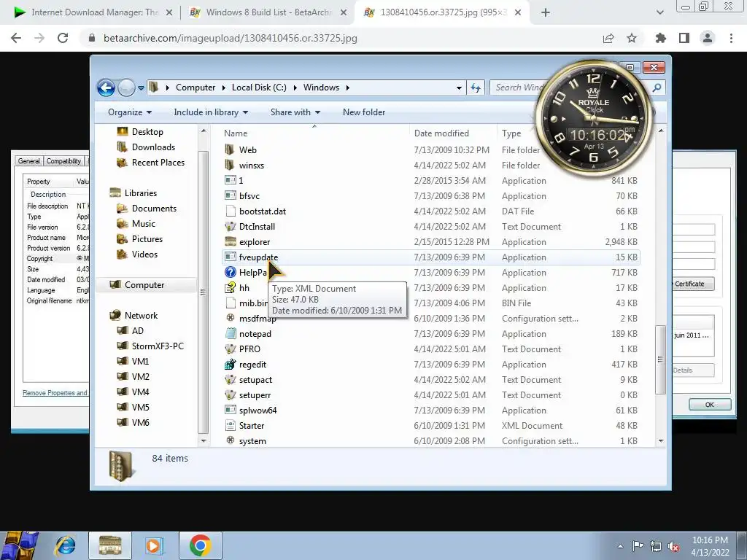The width and height of the screenshot is (747, 560).
Task: Select VM4 under Network
Action: point(140,392)
